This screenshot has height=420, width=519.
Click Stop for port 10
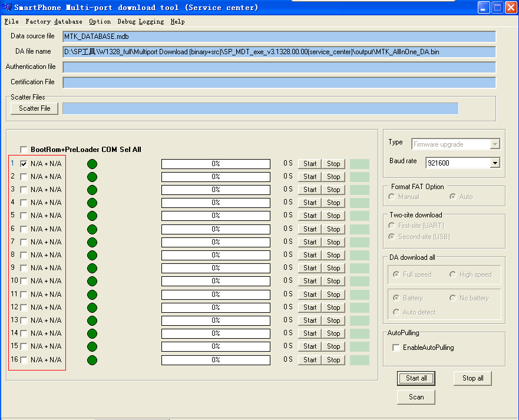coord(333,281)
